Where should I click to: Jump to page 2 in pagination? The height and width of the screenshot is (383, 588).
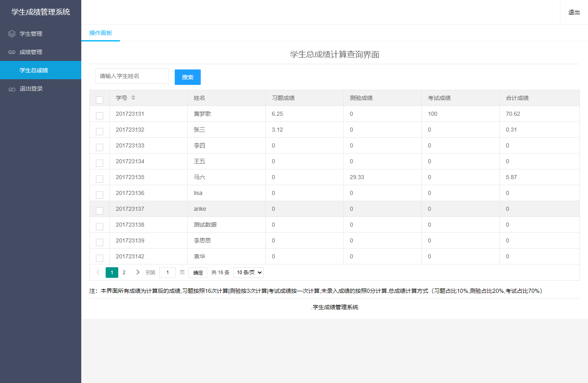(x=124, y=272)
